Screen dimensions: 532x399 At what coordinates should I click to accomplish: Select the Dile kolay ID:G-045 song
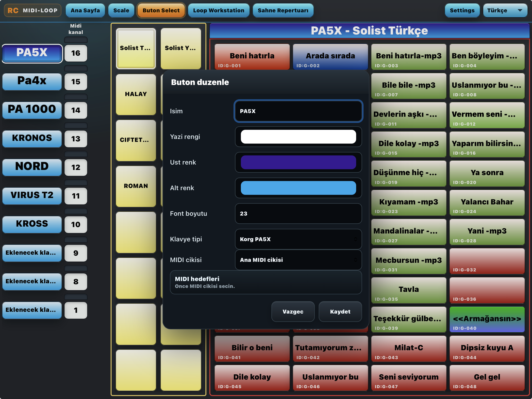click(252, 378)
